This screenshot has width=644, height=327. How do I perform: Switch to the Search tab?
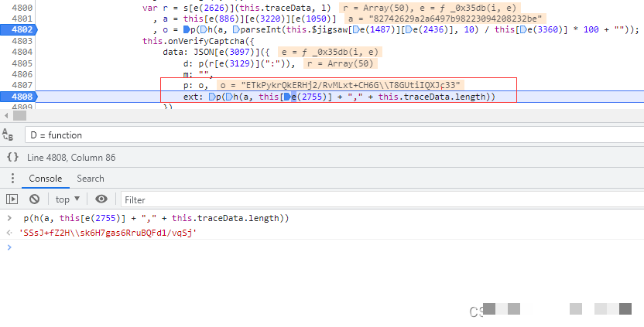tap(90, 179)
